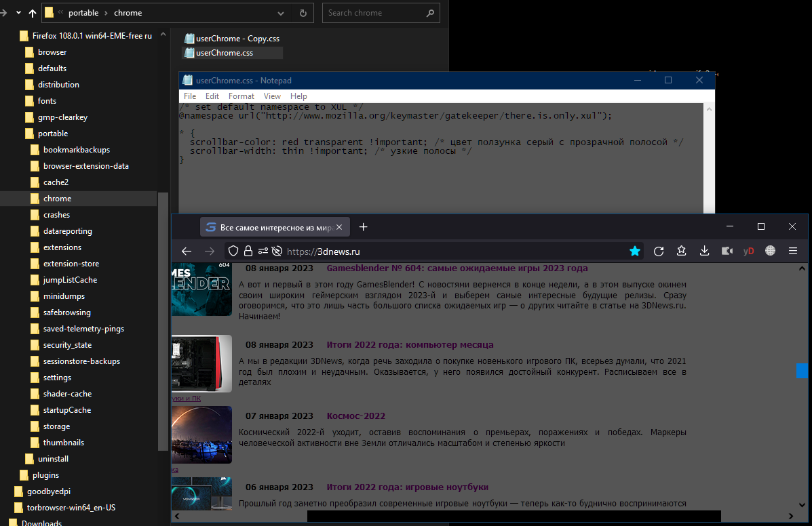Click the blue vertical scrollbar thumb in Firefox
Image resolution: width=812 pixels, height=526 pixels.
click(x=802, y=371)
